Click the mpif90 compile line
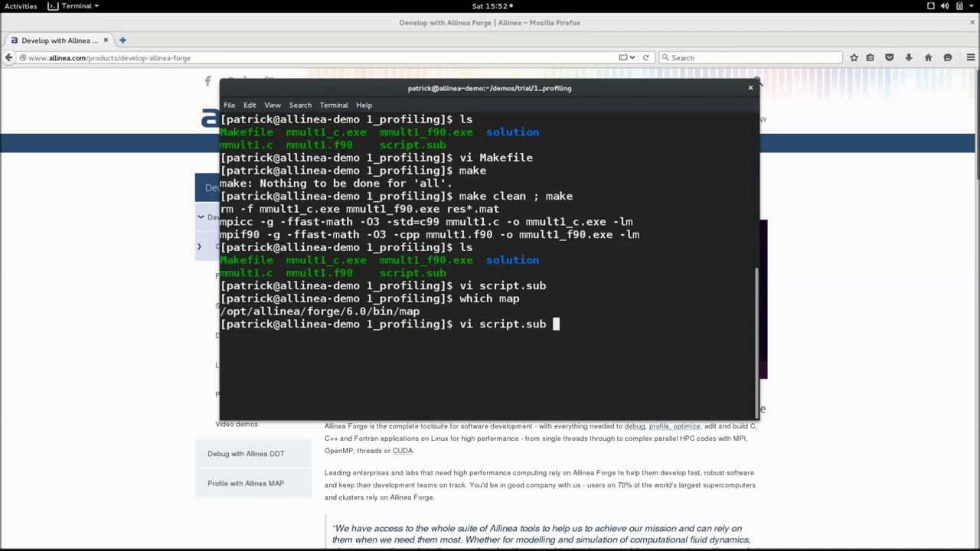 (x=429, y=235)
